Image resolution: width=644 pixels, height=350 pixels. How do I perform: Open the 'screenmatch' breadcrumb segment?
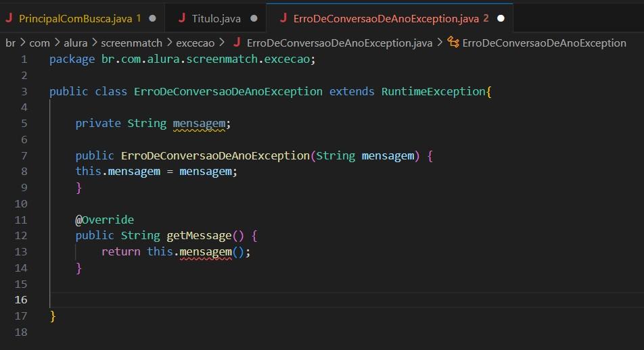pos(131,43)
